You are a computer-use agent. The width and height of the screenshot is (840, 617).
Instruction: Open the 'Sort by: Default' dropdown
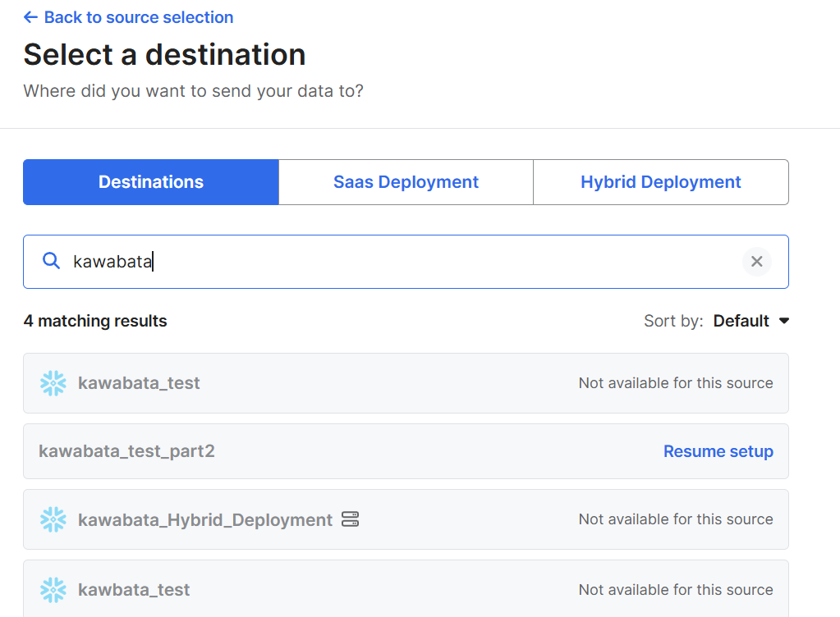pos(740,321)
